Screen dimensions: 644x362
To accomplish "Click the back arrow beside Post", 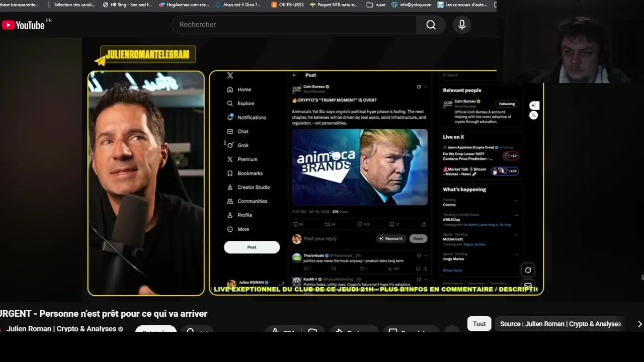I will (x=294, y=75).
